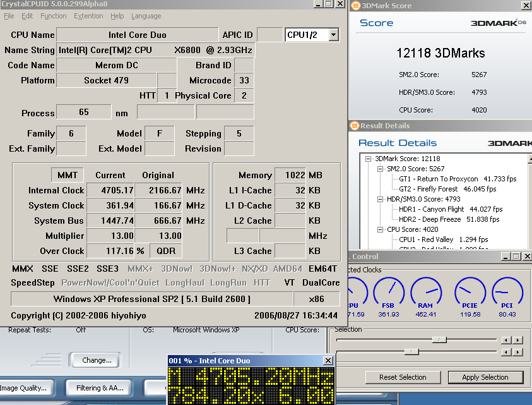Click the MMT button
The image size is (532, 405).
tap(68, 175)
